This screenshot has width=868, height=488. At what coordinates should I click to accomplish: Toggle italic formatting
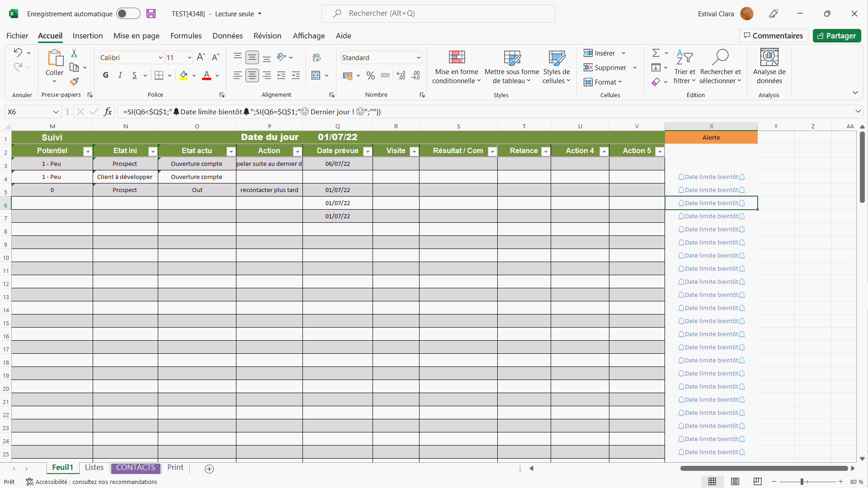click(120, 75)
